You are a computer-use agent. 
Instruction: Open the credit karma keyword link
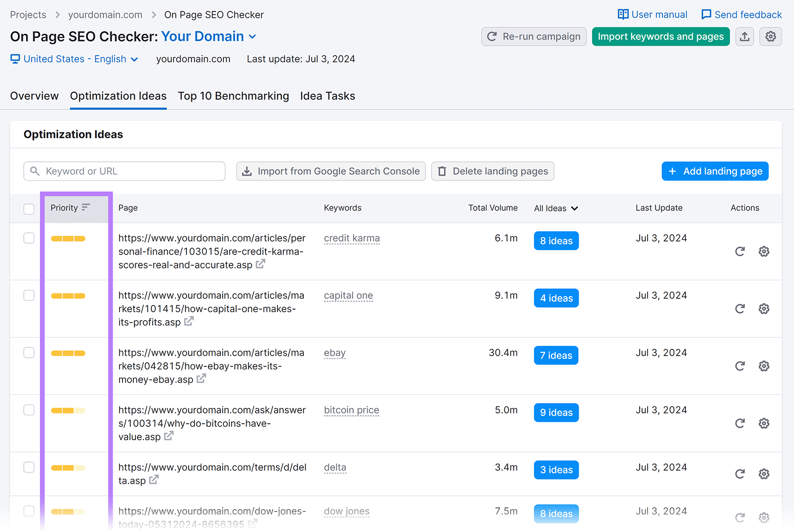pyautogui.click(x=352, y=238)
